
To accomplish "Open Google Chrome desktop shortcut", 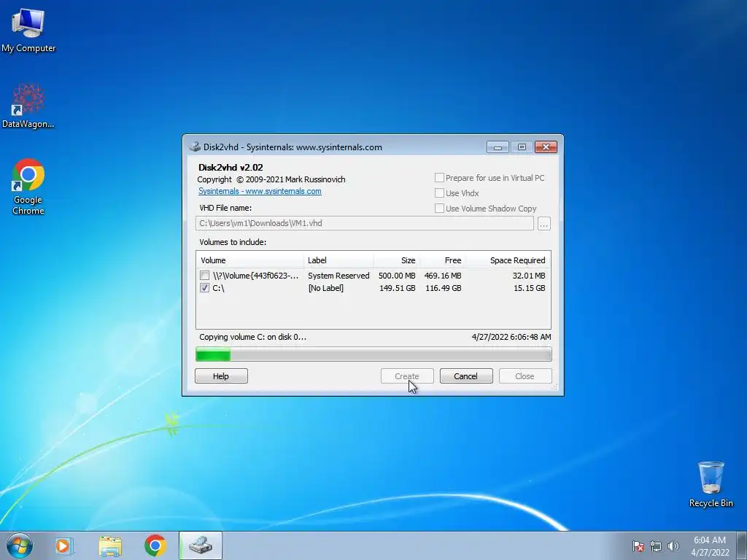I will coord(28,186).
